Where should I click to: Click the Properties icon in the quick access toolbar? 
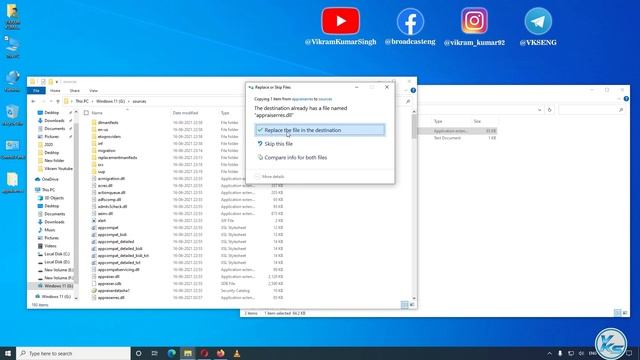[x=43, y=82]
